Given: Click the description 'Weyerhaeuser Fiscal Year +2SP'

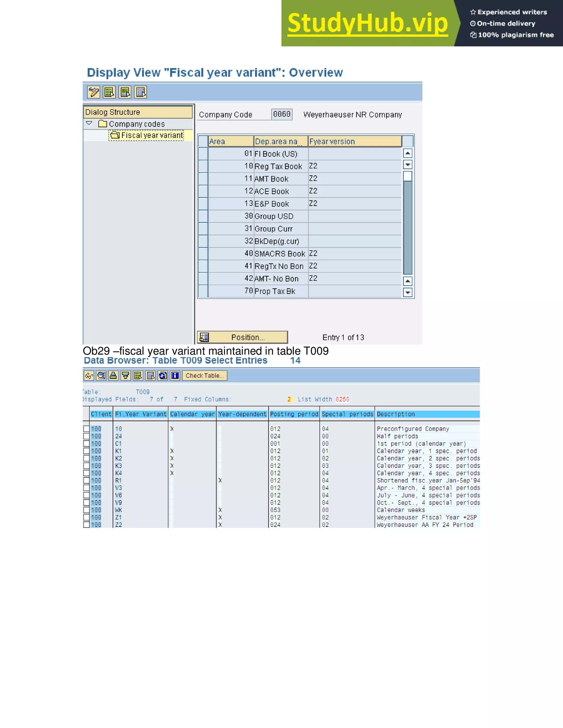Looking at the screenshot, I should point(427,517).
